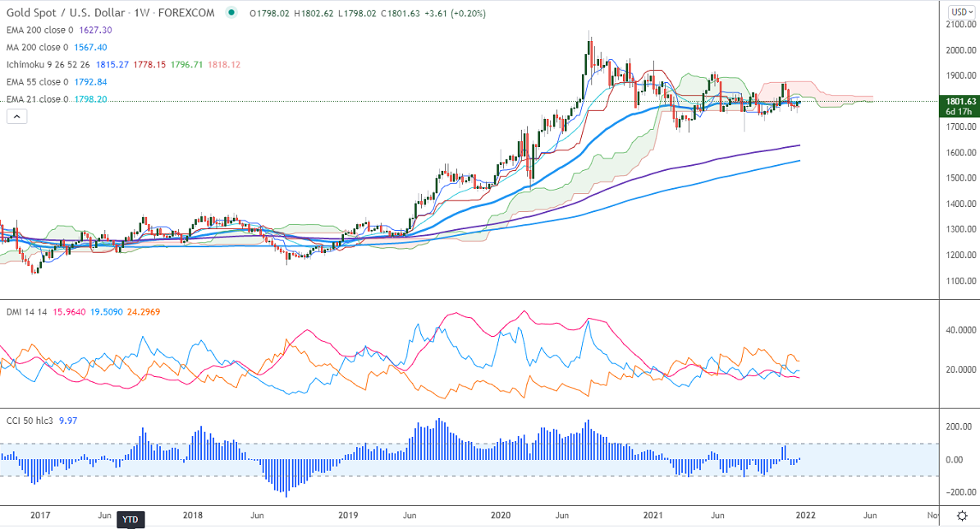This screenshot has height=529, width=980.
Task: Select the EMA 21 close 0 indicator label
Action: 38,99
